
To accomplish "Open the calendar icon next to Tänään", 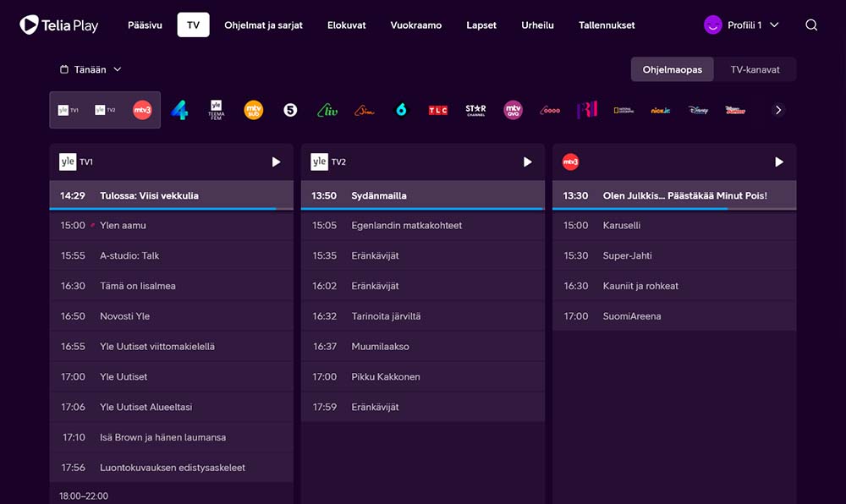I will pyautogui.click(x=64, y=69).
